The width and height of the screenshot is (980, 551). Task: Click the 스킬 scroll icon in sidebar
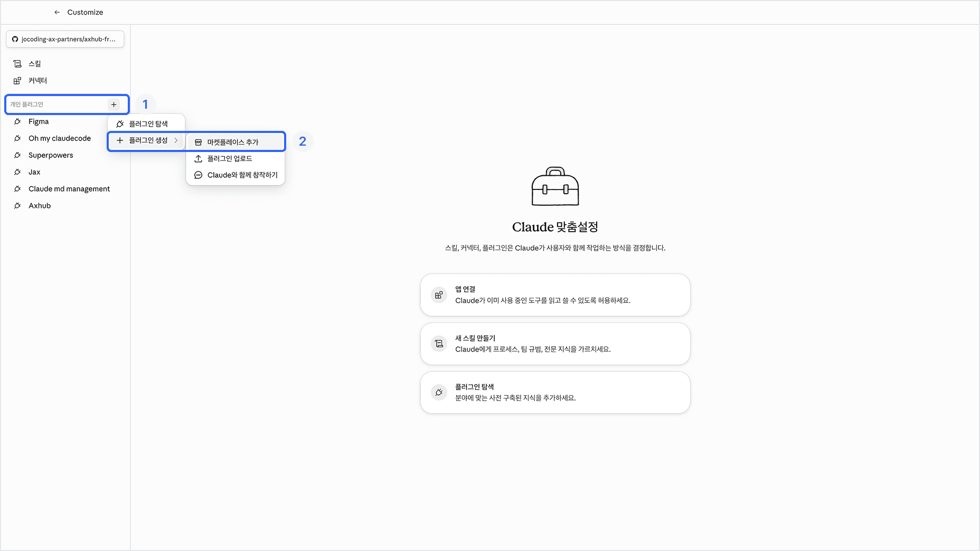pyautogui.click(x=17, y=64)
